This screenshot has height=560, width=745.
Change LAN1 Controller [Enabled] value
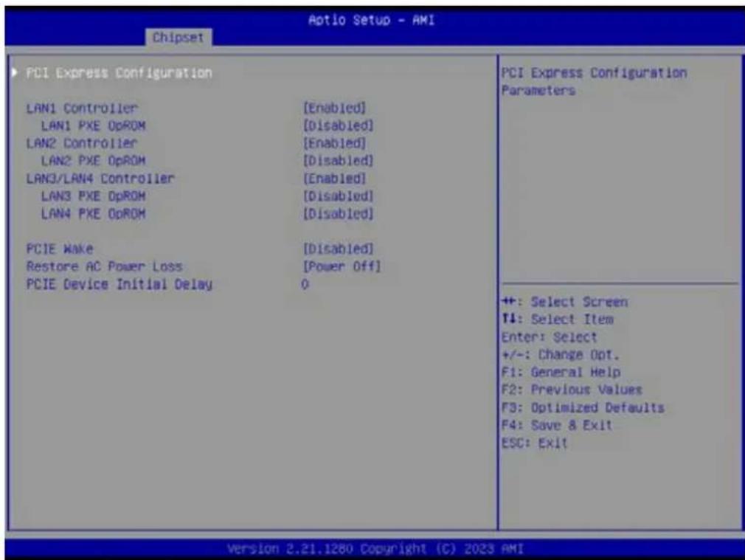point(334,108)
